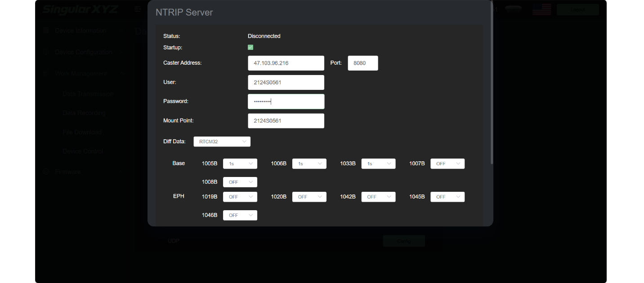
Task: Open the 1033B rate dropdown
Action: [378, 164]
